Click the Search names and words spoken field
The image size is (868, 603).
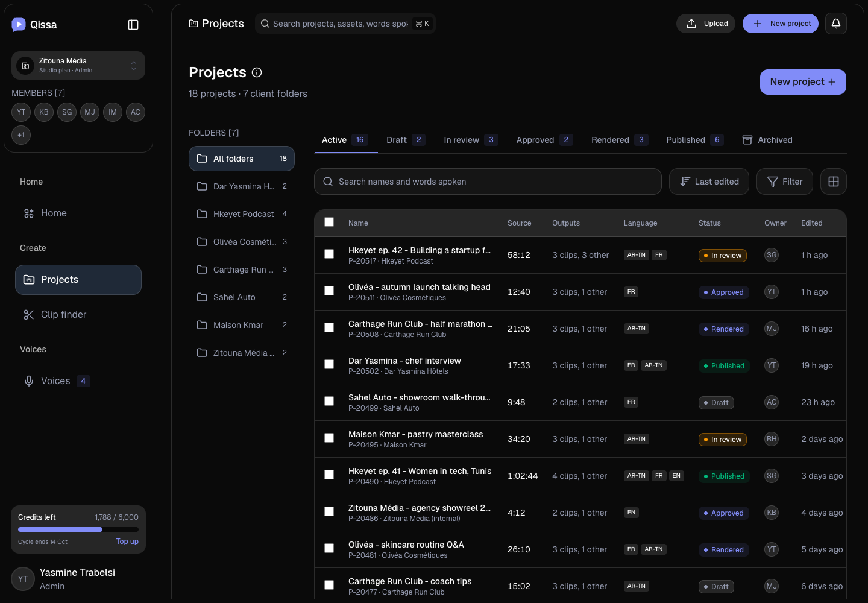click(488, 182)
